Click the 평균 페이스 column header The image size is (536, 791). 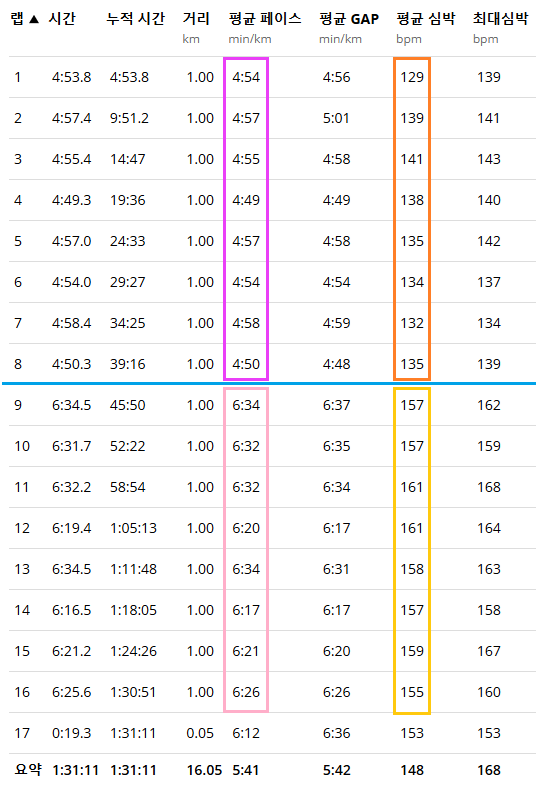[x=265, y=19]
